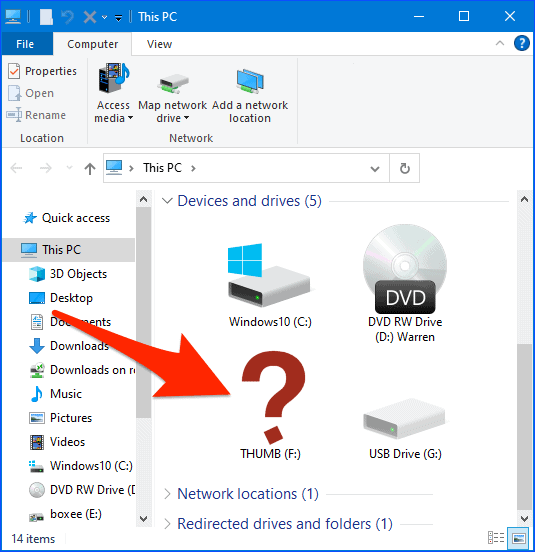Open the Customize Quick Access Toolbar dropdown
This screenshot has width=535, height=552.
(x=119, y=18)
